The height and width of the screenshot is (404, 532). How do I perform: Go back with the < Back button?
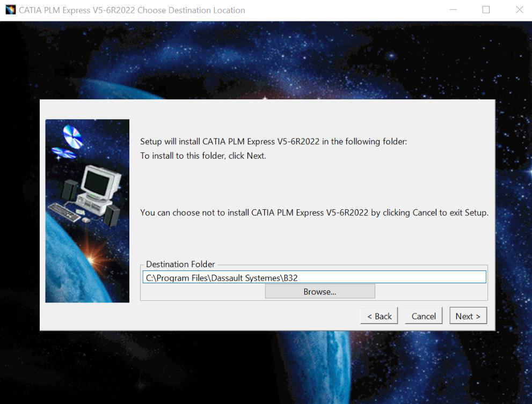379,316
